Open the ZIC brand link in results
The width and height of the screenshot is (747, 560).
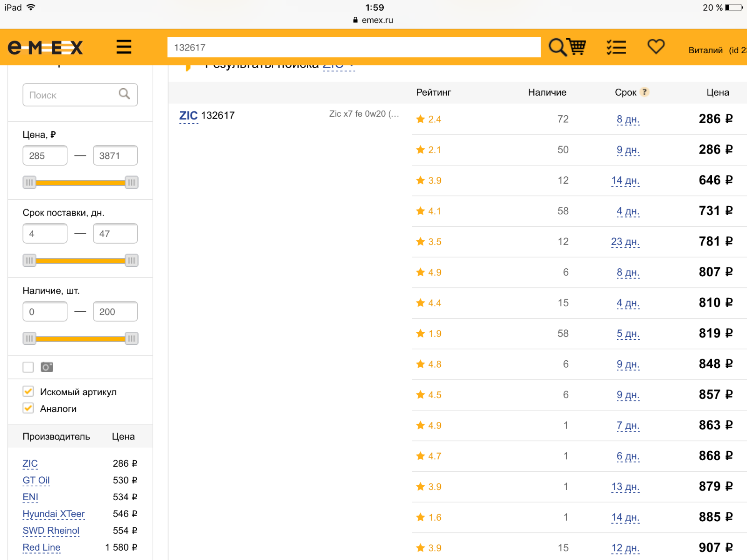pyautogui.click(x=189, y=115)
